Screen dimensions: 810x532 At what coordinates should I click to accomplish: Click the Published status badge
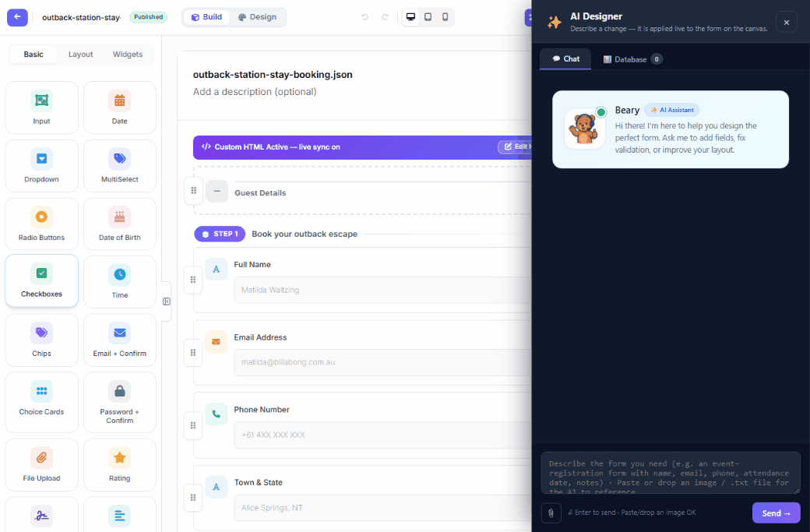[x=148, y=17]
